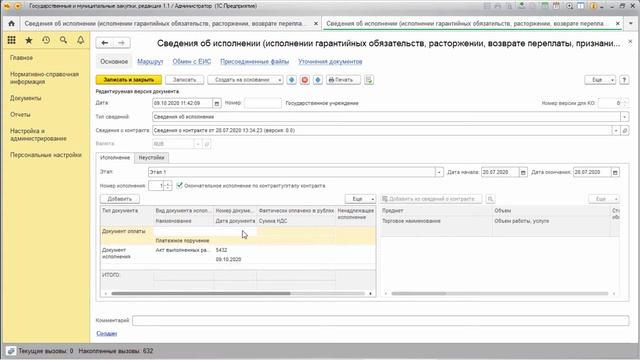
Task: Go forward with the right arrow
Action: pyautogui.click(x=122, y=43)
